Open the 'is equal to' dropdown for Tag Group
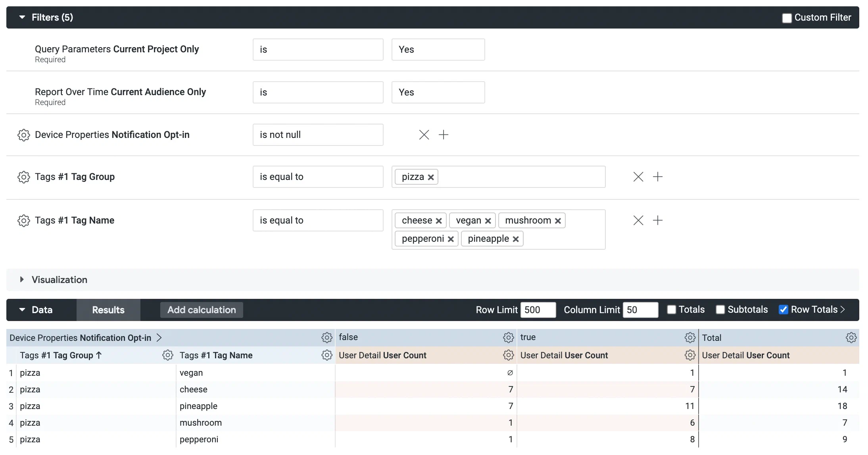This screenshot has height=455, width=868. (318, 177)
